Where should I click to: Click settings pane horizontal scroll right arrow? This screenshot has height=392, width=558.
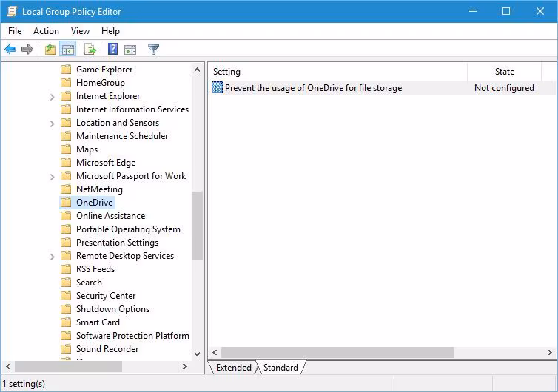(549, 353)
